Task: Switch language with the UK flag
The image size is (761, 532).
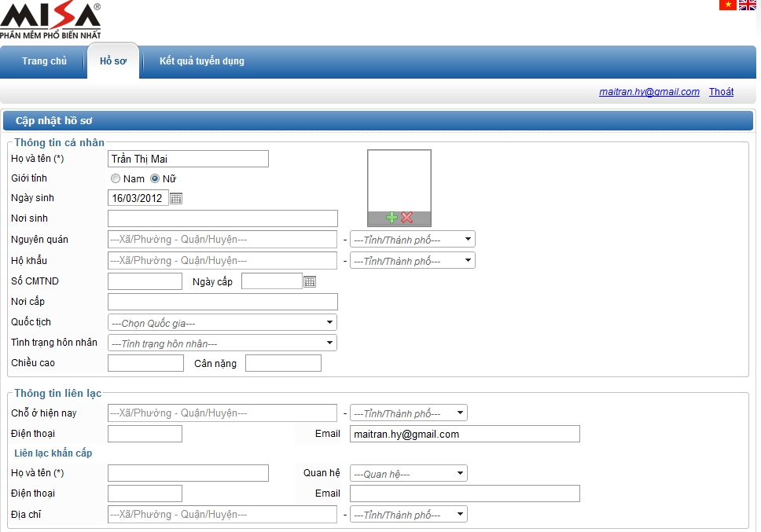Action: coord(747,5)
